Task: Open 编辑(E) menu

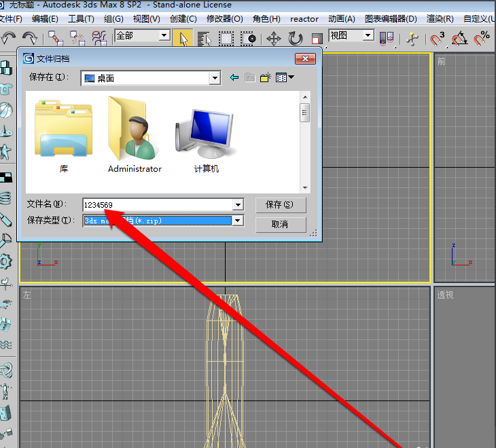Action: (45, 19)
